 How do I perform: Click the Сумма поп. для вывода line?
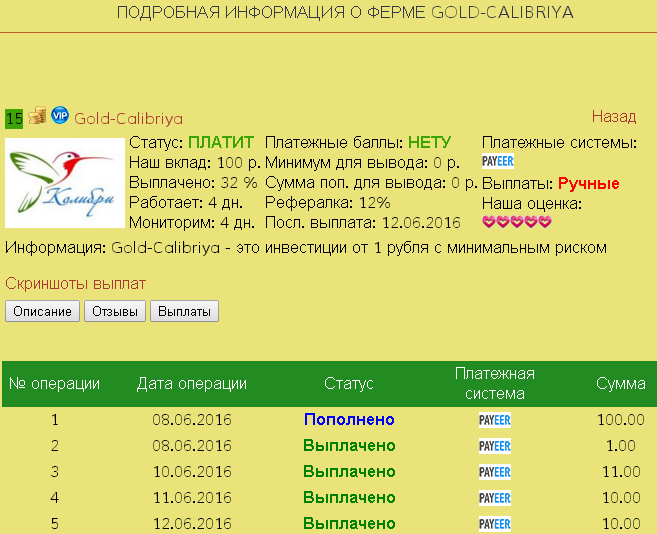click(x=371, y=182)
